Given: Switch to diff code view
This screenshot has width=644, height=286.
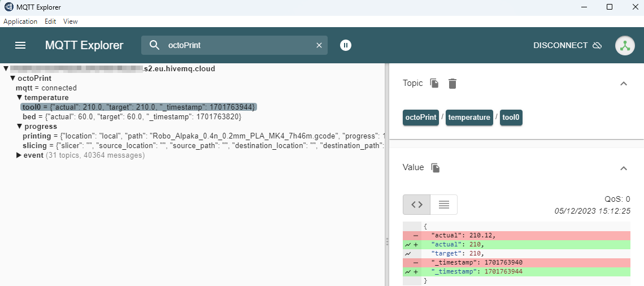Looking at the screenshot, I should [417, 205].
